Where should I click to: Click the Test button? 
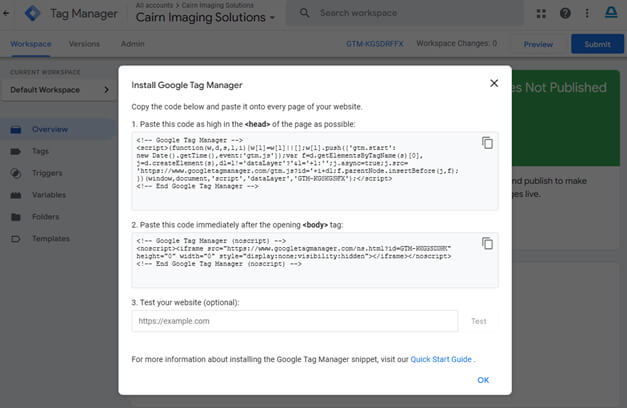click(479, 321)
